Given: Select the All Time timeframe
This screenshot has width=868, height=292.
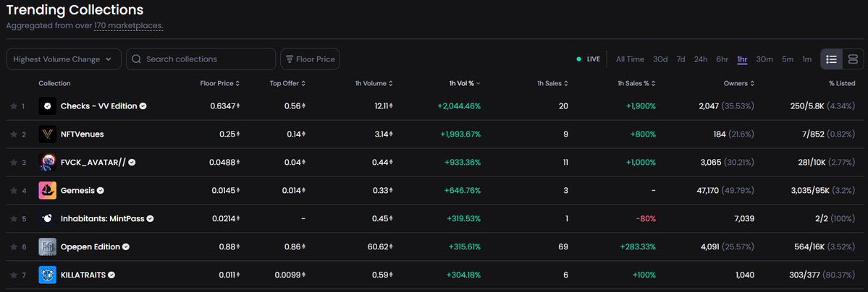Looking at the screenshot, I should tap(630, 59).
